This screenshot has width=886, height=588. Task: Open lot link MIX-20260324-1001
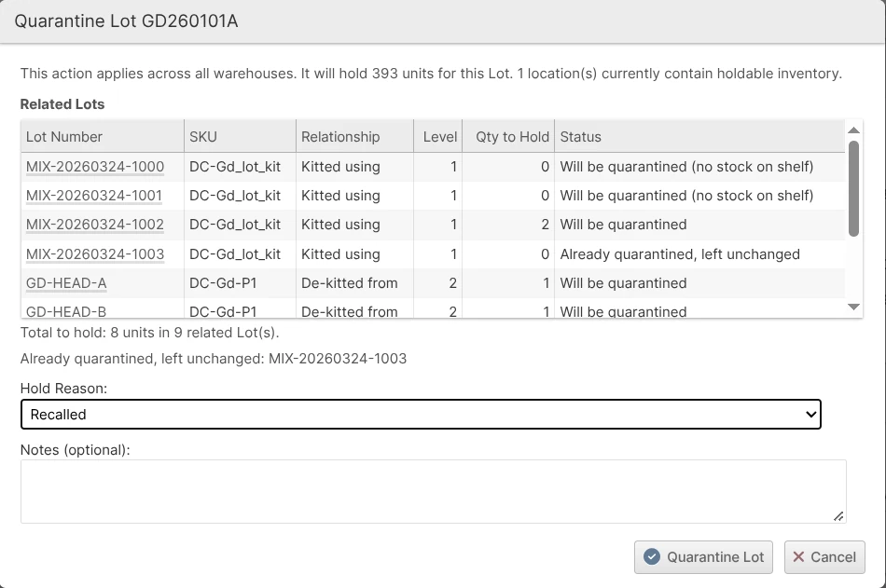click(94, 196)
